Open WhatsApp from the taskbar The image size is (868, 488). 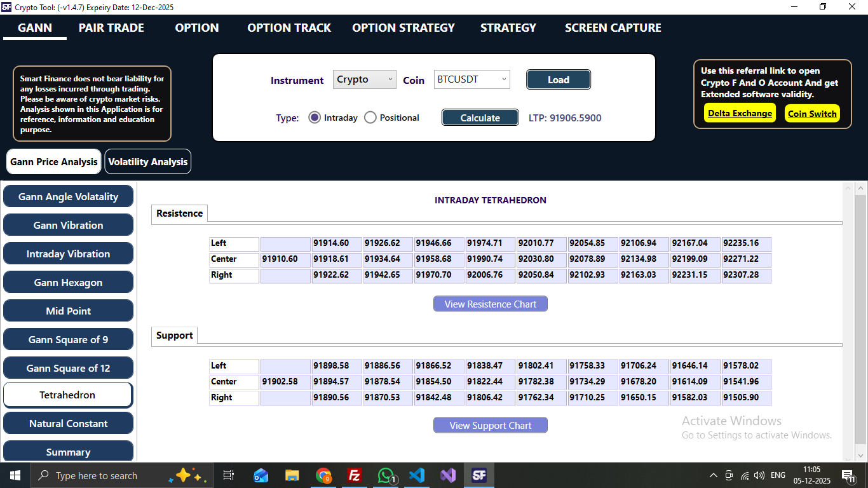(x=386, y=475)
